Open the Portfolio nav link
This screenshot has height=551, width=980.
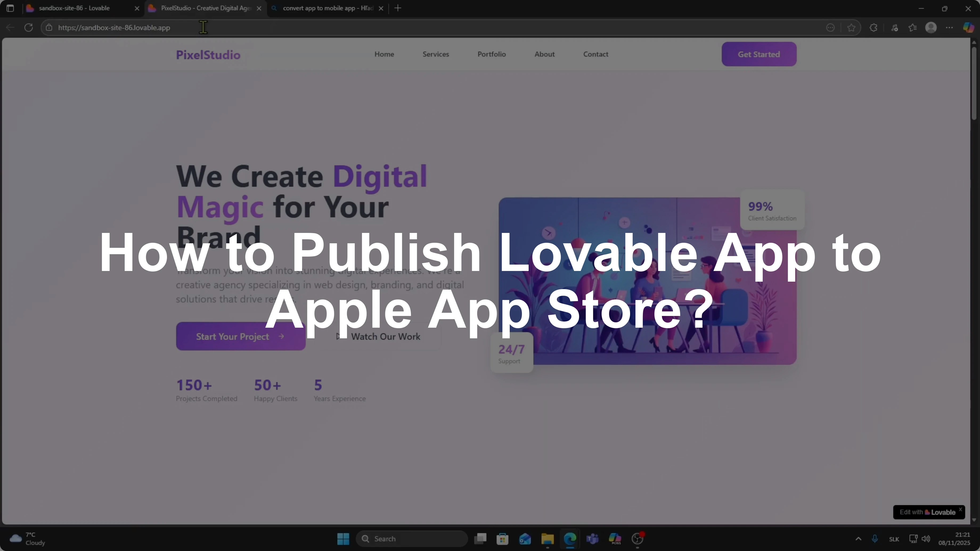492,54
